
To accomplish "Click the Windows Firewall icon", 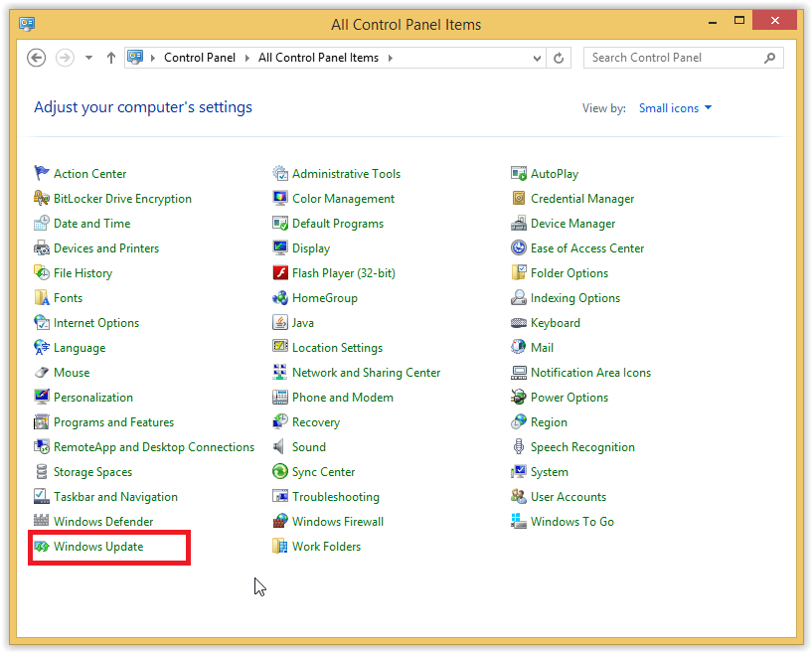I will [280, 521].
